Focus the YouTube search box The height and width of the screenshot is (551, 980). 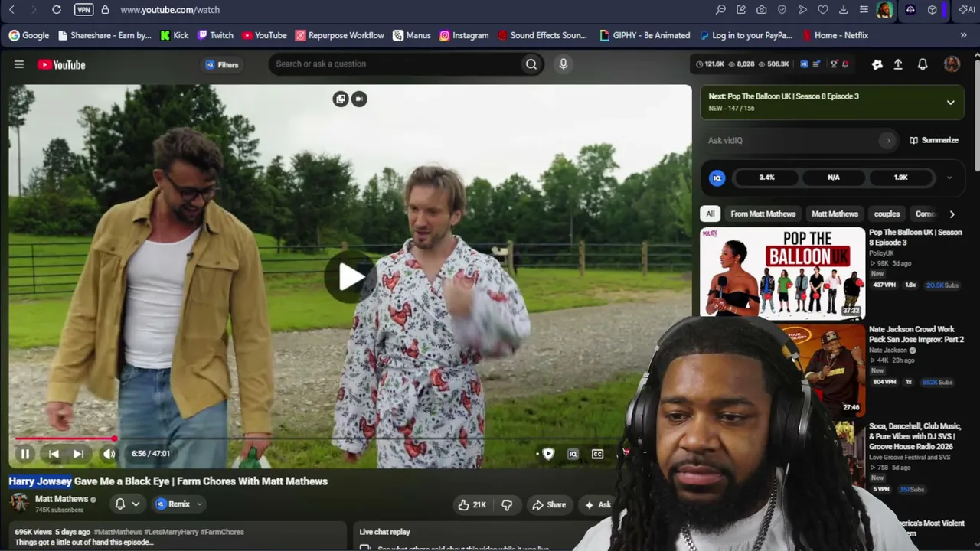tap(394, 64)
